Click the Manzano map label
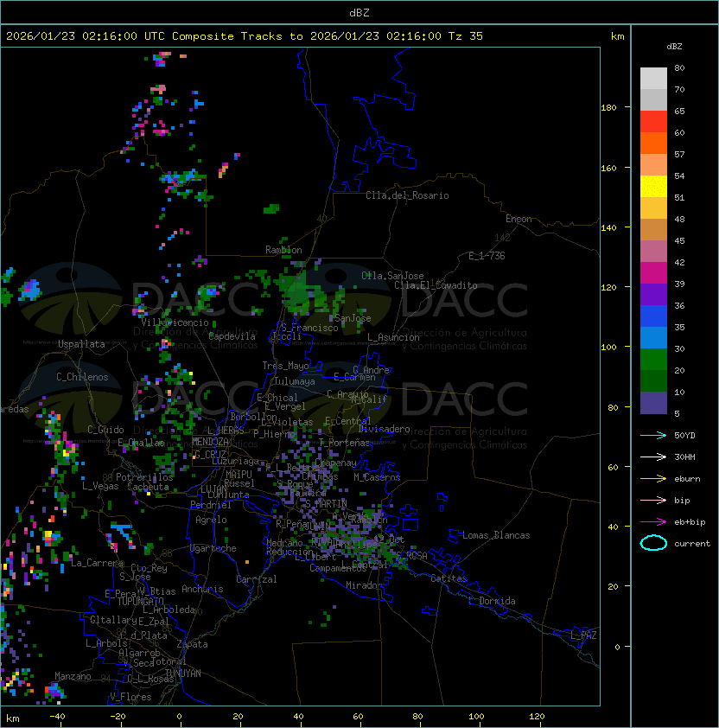 [73, 676]
